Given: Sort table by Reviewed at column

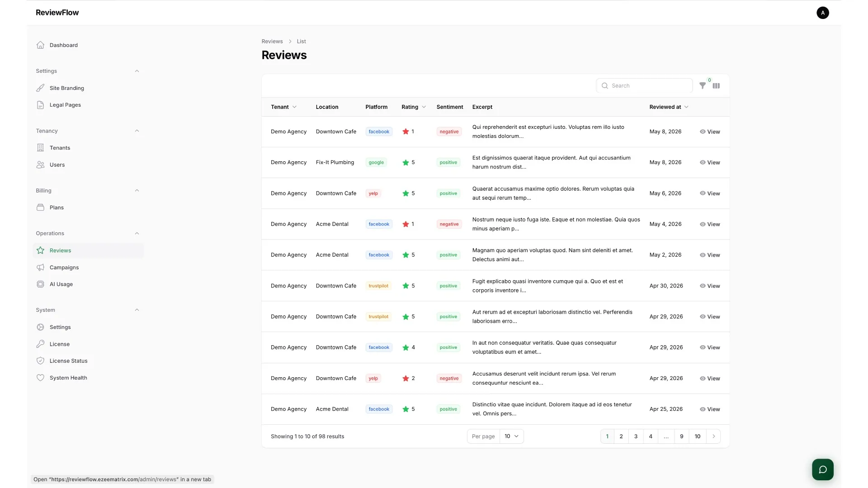Looking at the screenshot, I should click(669, 107).
